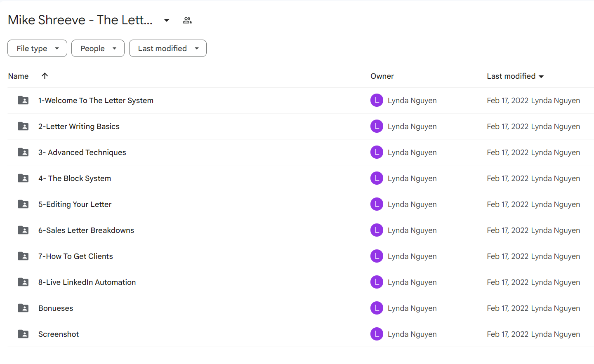
Task: Click the Owner column header
Action: (x=382, y=76)
